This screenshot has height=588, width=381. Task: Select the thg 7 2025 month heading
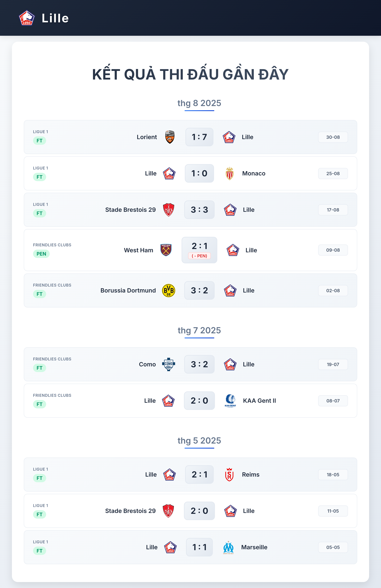[199, 330]
